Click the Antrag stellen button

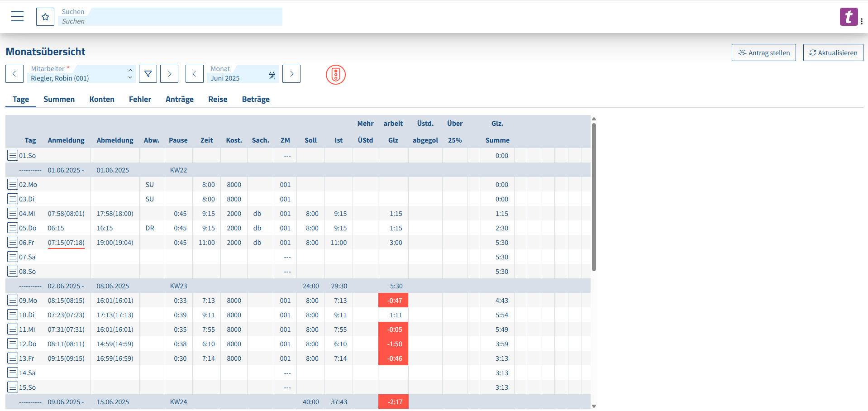coord(764,53)
